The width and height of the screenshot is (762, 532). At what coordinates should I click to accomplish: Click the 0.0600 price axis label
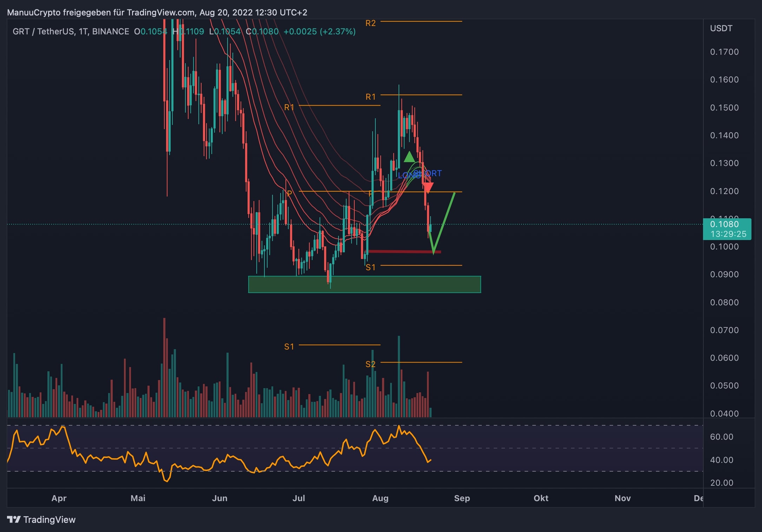724,358
